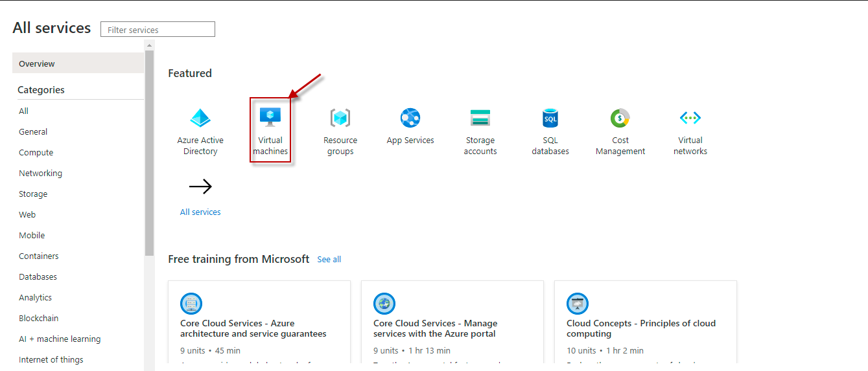868x371 pixels.
Task: Select the Web category
Action: point(27,214)
